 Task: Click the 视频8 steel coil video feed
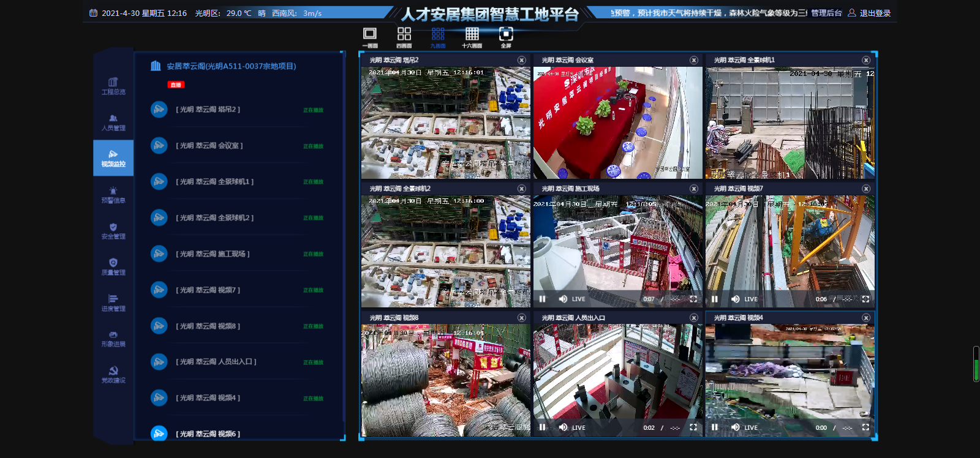click(446, 380)
